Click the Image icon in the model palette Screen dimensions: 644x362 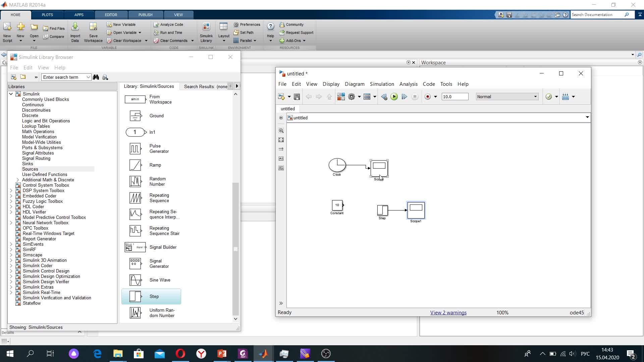coord(281,168)
